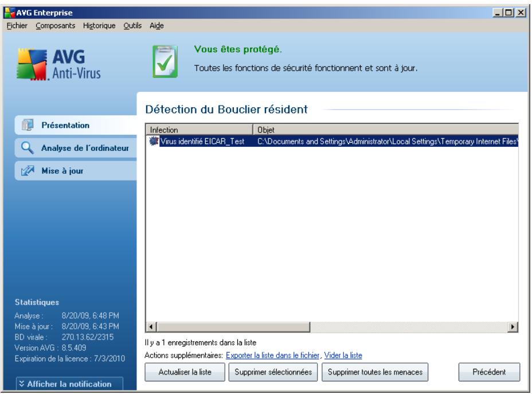The height and width of the screenshot is (394, 532).
Task: Open the Historique menu
Action: coord(99,26)
